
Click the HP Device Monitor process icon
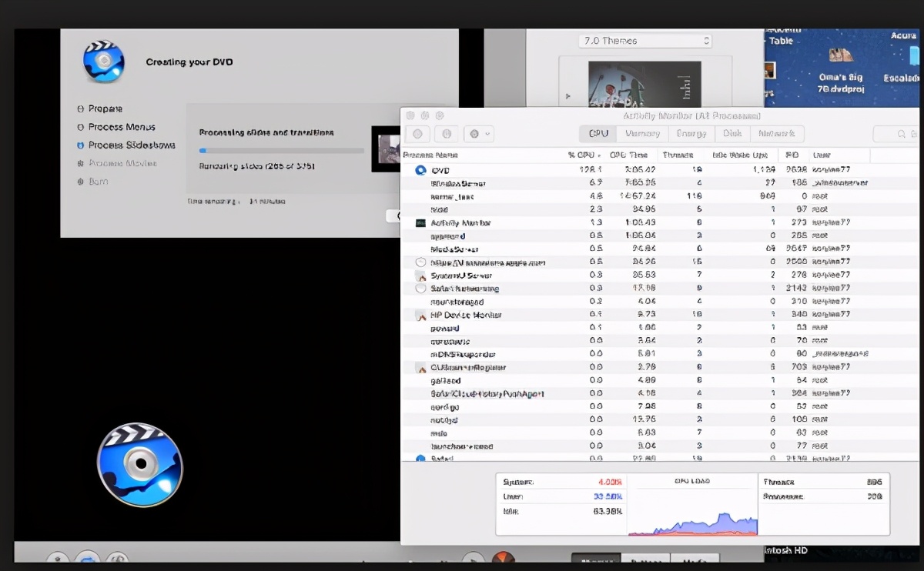pyautogui.click(x=420, y=315)
